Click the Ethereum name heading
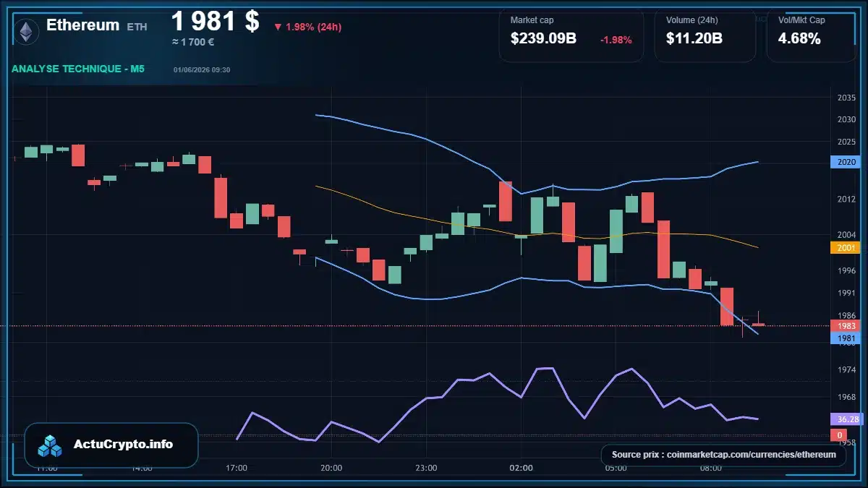 [x=82, y=25]
